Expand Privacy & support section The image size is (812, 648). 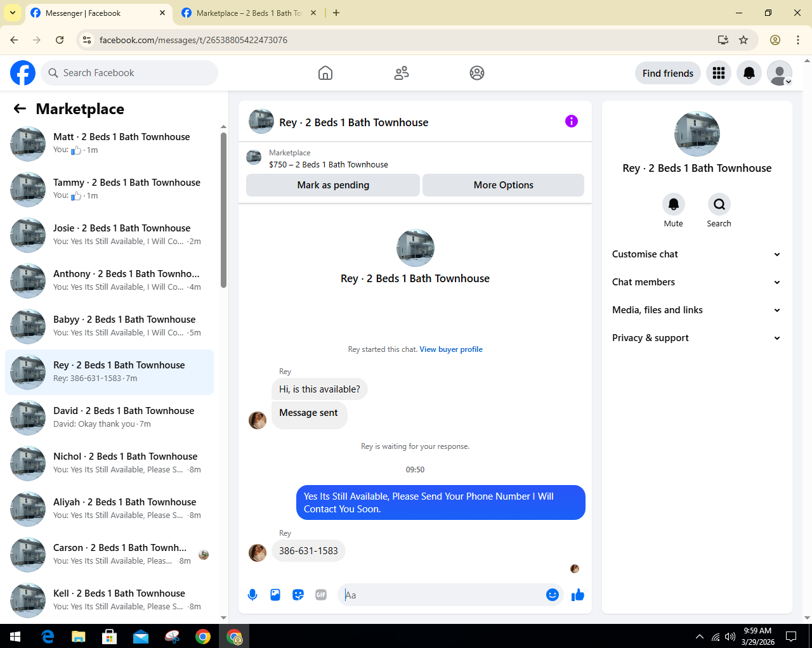[697, 338]
